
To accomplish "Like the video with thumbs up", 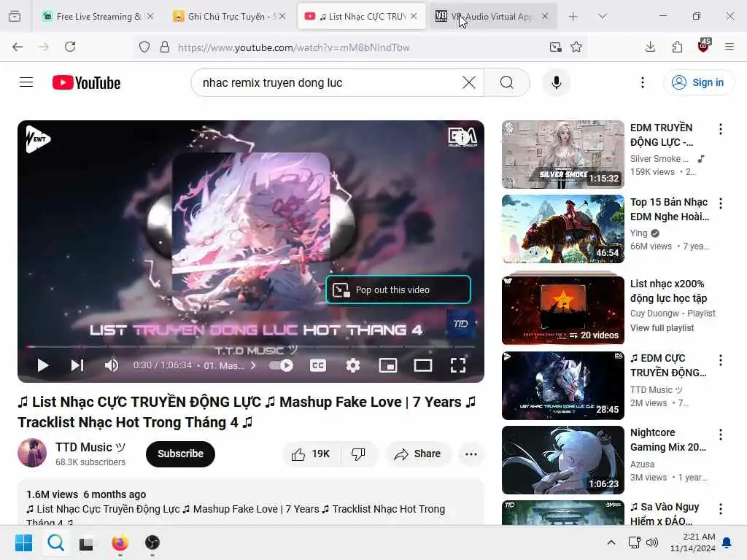I will 311,454.
